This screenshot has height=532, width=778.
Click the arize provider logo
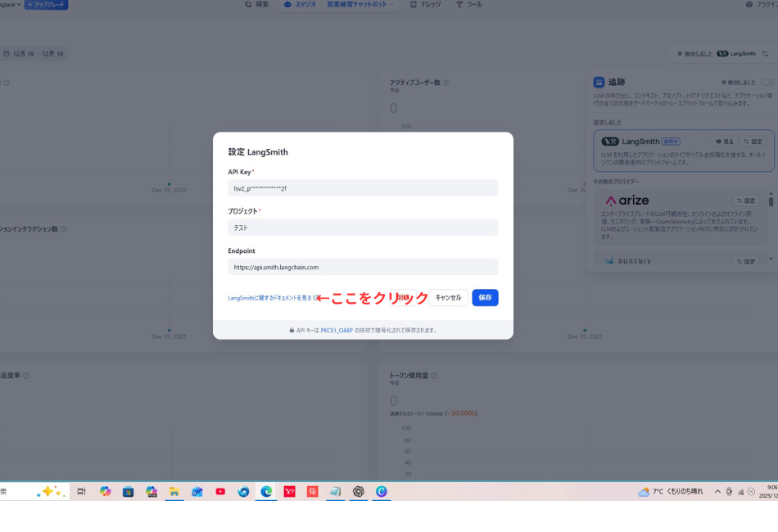coord(627,201)
